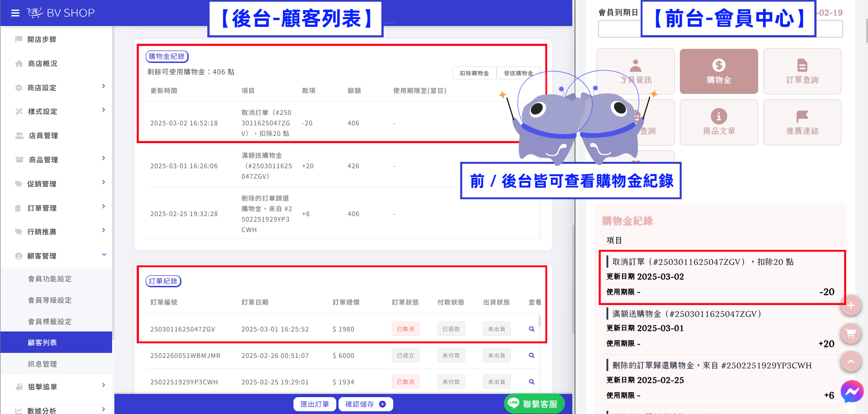Open the 訂單查詢 card
This screenshot has width=868, height=414.
802,71
